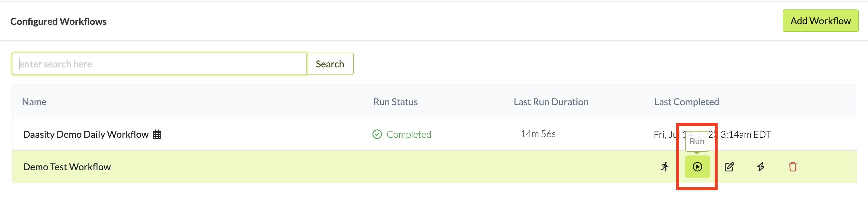Click the Name column header
The height and width of the screenshot is (201, 868).
[x=34, y=102]
